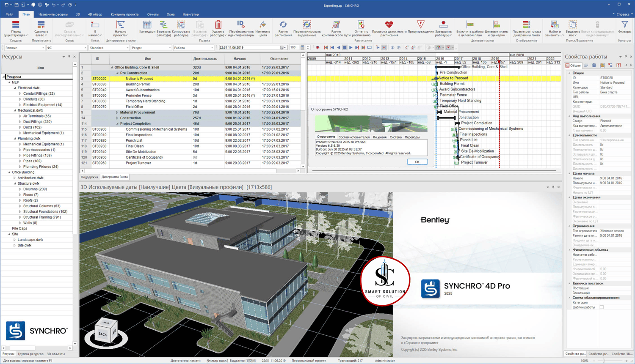Open the Лицензия tab in About dialog
Screen dimensions: 635x364
[379, 137]
